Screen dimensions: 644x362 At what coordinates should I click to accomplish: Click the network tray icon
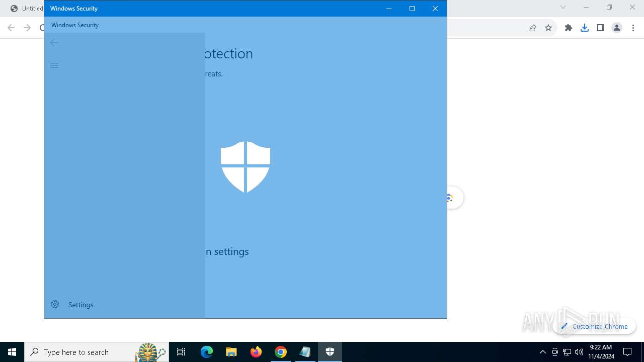(x=567, y=352)
